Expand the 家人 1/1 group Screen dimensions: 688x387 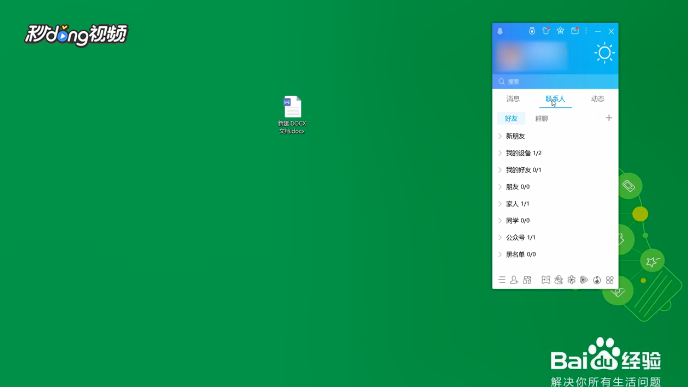555,204
